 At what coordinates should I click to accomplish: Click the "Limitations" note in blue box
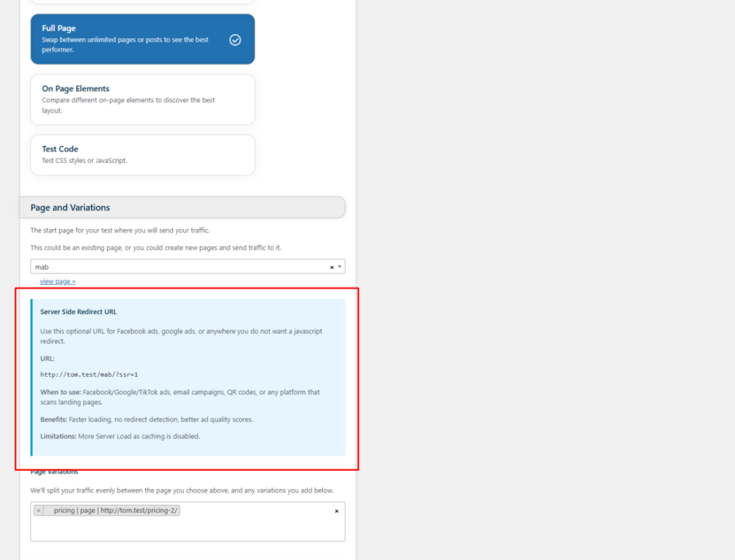[x=120, y=437]
